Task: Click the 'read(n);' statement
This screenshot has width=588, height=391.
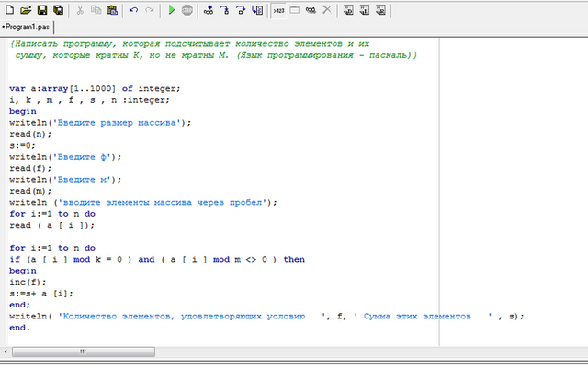Action: click(30, 134)
